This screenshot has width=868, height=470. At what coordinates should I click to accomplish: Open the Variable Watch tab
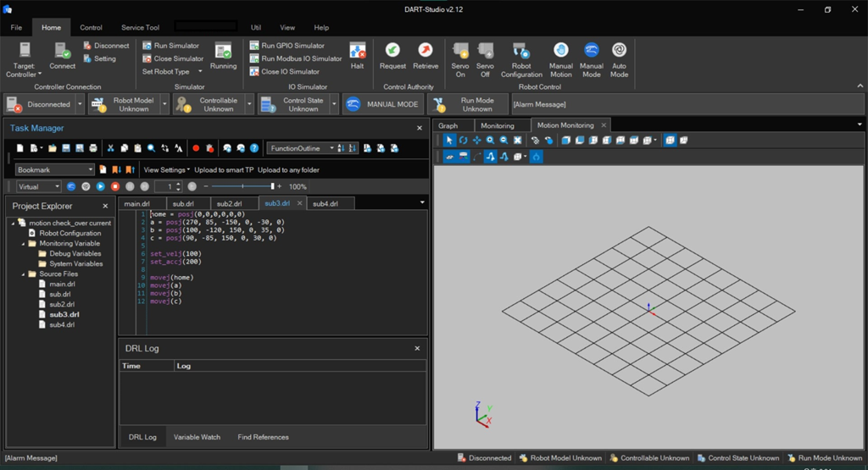197,437
